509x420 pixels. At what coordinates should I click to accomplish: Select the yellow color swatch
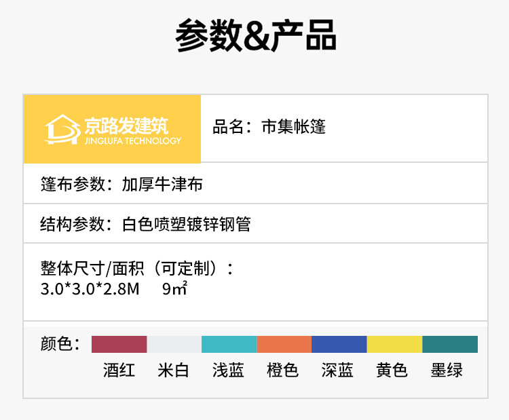(x=394, y=344)
